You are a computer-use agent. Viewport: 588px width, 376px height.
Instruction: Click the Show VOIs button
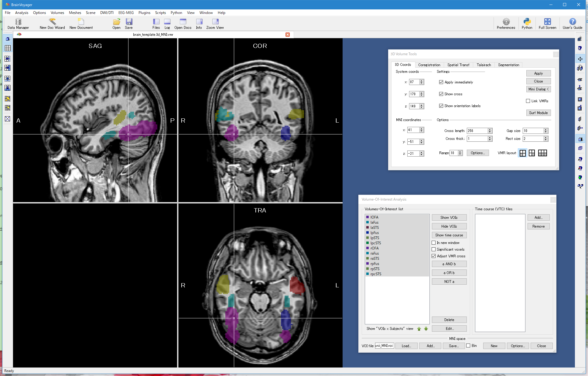click(449, 218)
